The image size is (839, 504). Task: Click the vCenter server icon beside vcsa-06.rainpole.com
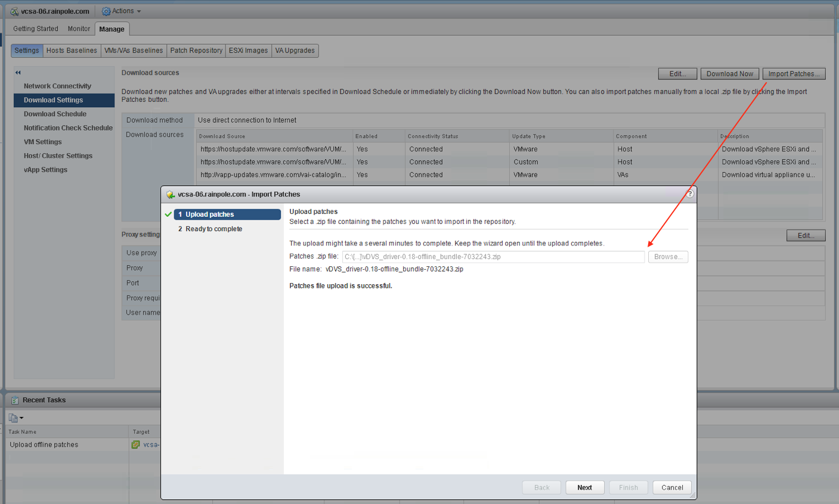coord(14,11)
